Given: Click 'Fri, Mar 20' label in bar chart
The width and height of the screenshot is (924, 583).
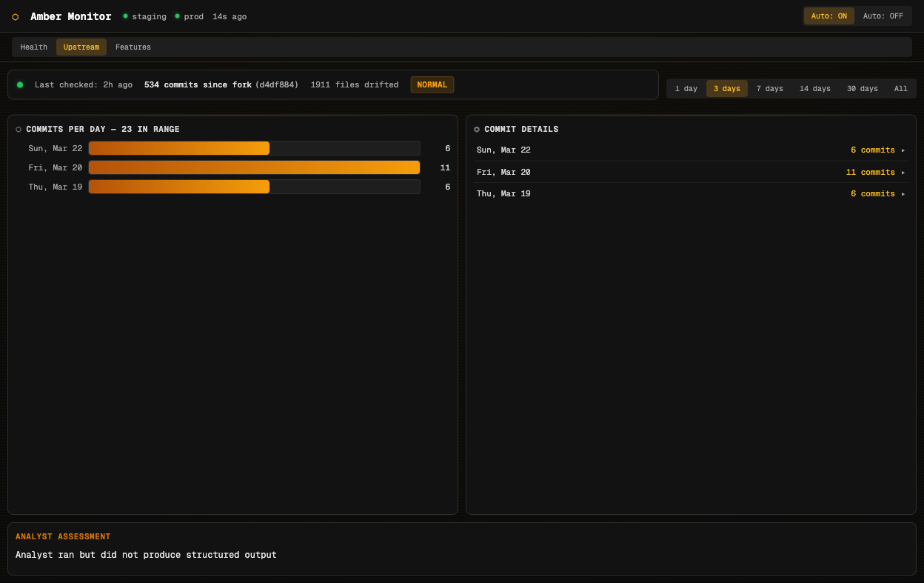Looking at the screenshot, I should pyautogui.click(x=56, y=167).
